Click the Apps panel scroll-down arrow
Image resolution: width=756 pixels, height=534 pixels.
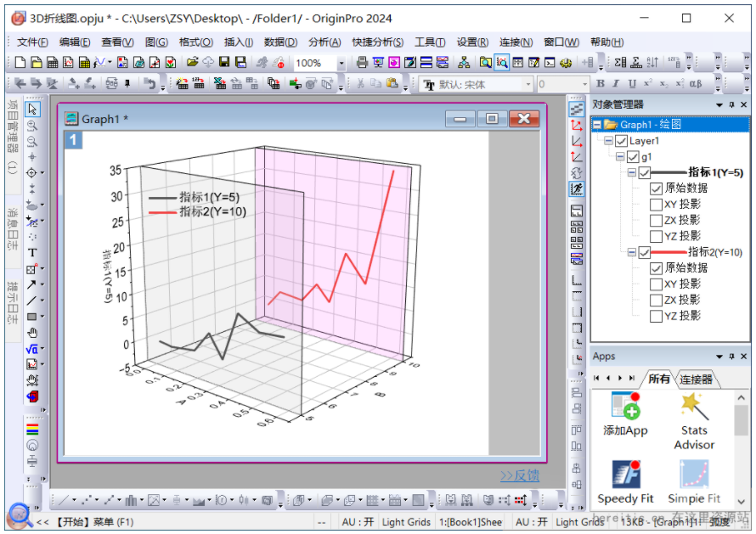(x=741, y=502)
